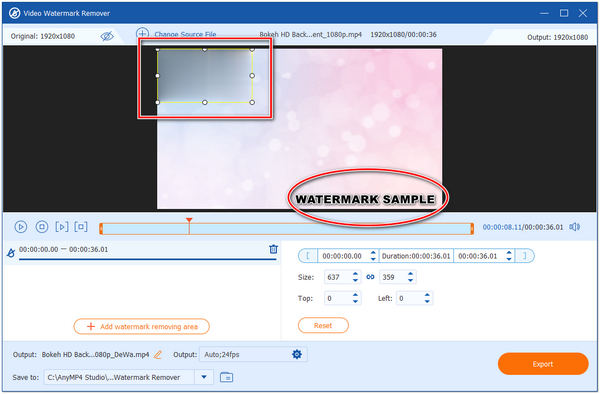Click the Video Watermark Remover app logo

pyautogui.click(x=15, y=13)
